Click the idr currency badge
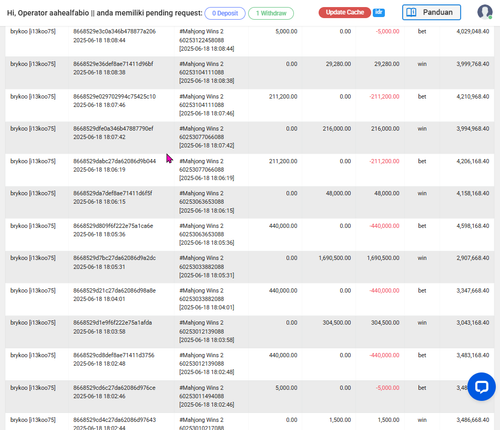This screenshot has height=430, width=500. 379,12
